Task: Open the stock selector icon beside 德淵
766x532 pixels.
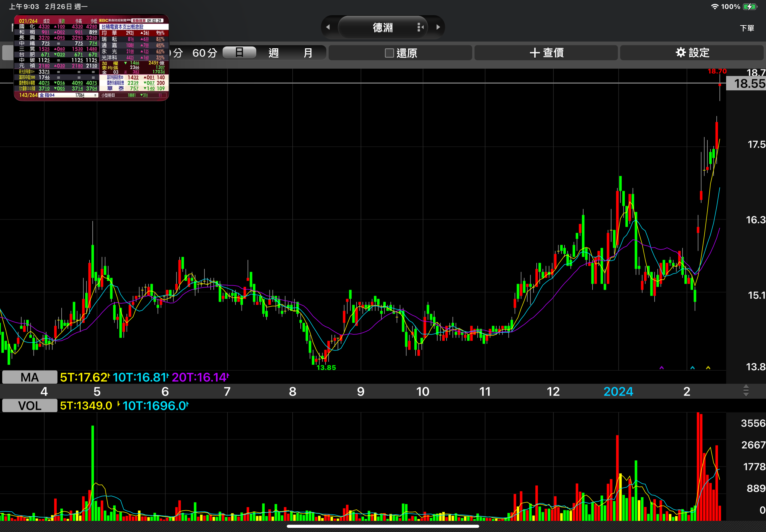Action: coord(420,27)
